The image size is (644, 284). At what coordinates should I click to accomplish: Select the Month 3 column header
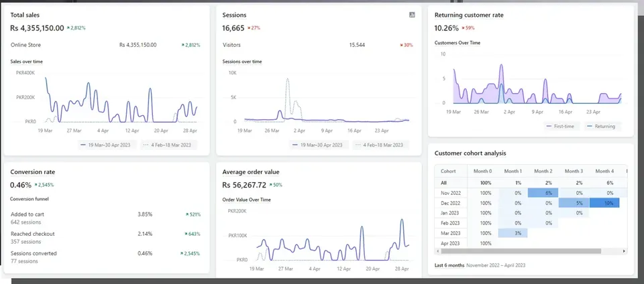(574, 171)
